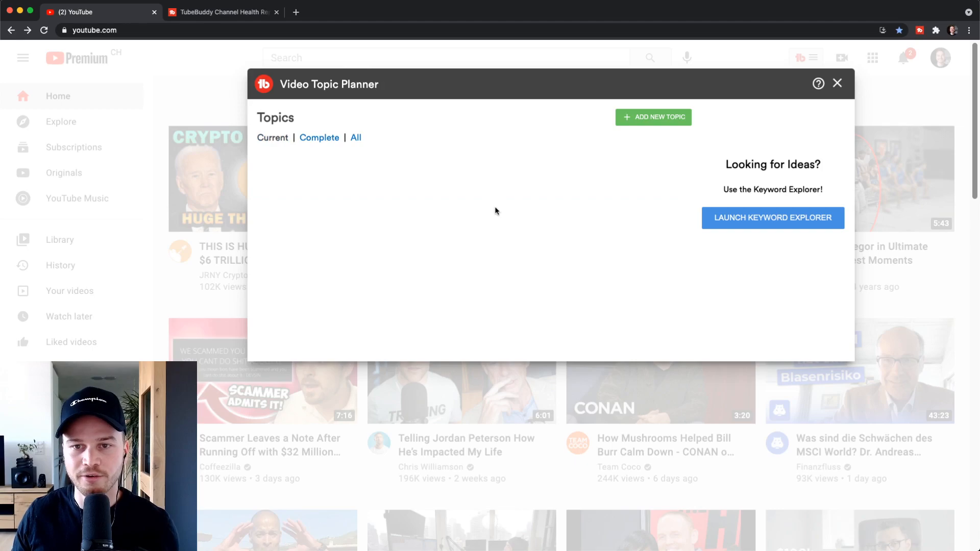This screenshot has width=980, height=551.
Task: Click the ADD NEW TOPIC button
Action: pyautogui.click(x=653, y=116)
